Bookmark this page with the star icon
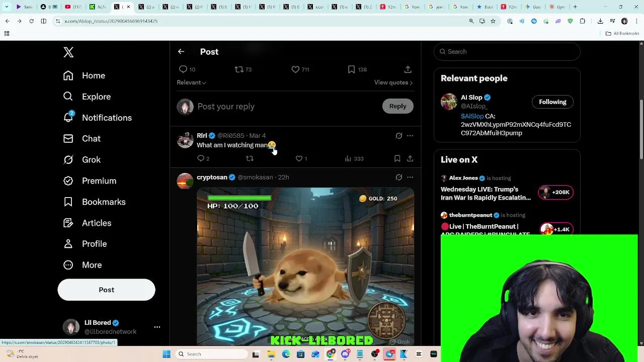 coord(493,21)
